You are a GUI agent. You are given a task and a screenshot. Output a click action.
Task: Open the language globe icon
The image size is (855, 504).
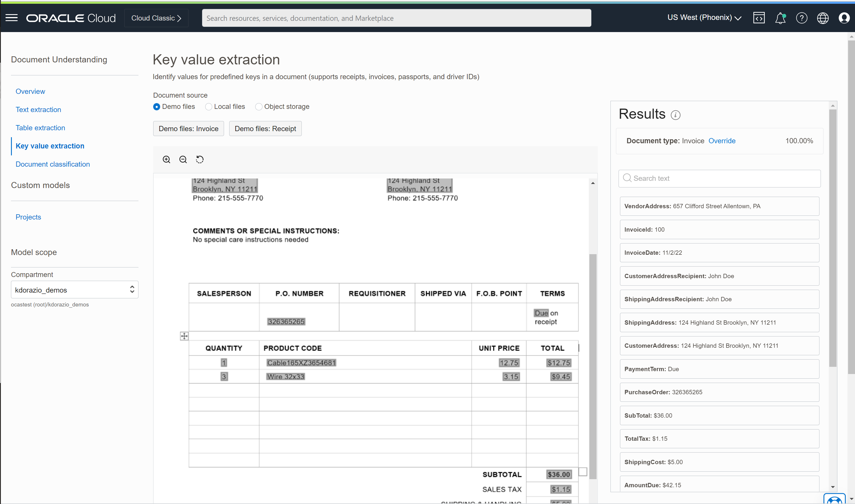(822, 18)
